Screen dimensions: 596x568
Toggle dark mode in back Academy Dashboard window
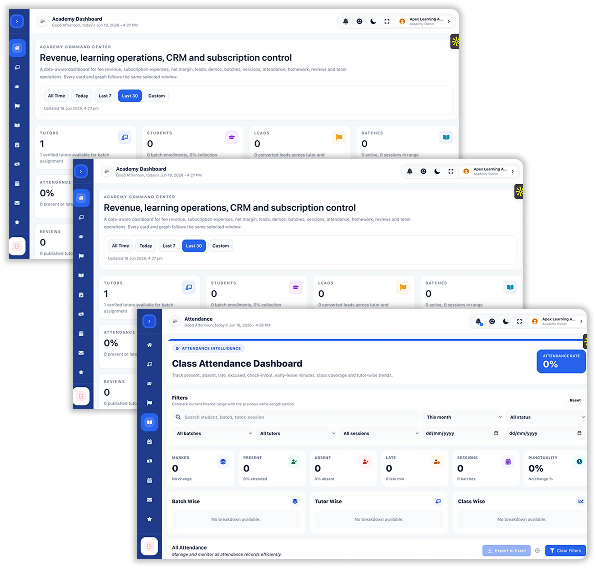coord(373,21)
